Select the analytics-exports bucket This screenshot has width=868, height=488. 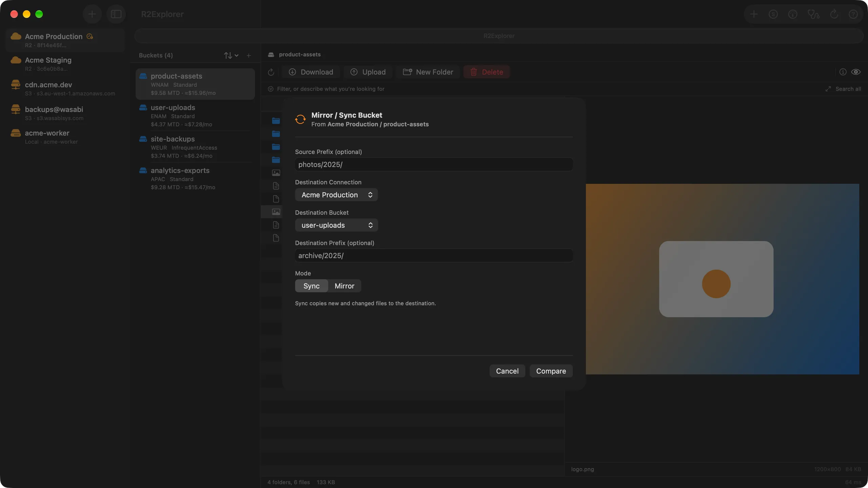click(x=195, y=179)
